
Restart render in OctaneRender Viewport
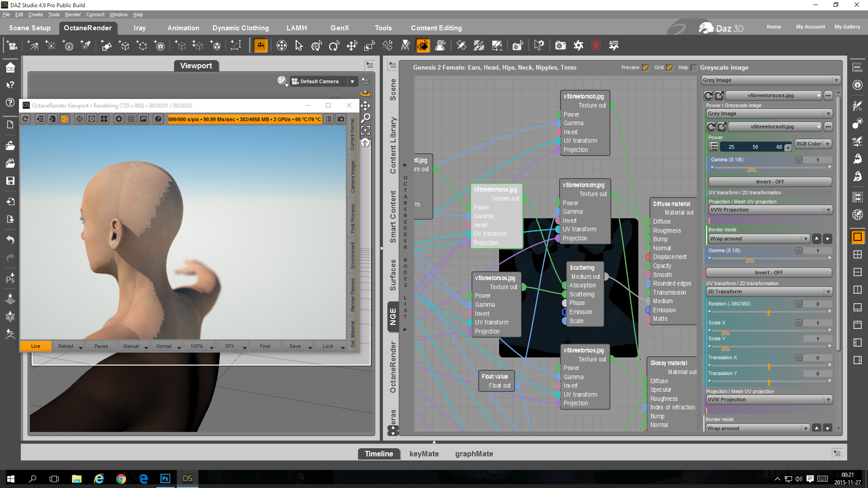tap(26, 119)
